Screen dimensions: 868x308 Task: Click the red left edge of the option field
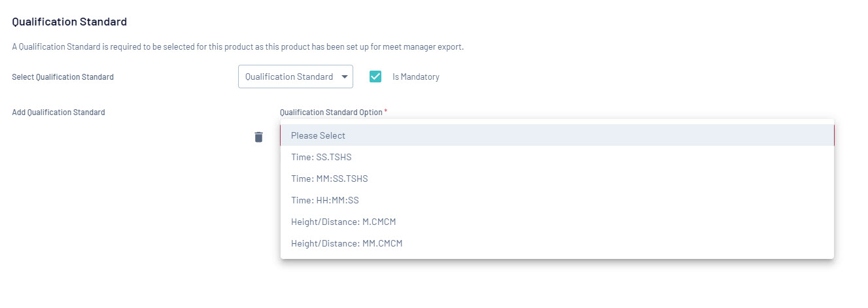(x=281, y=135)
